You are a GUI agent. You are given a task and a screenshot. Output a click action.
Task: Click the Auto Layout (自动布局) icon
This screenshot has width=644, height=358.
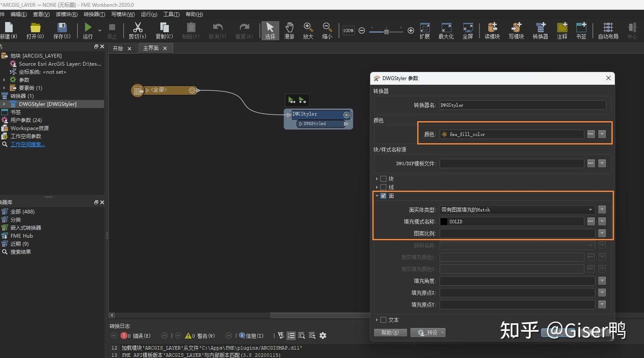(x=608, y=28)
